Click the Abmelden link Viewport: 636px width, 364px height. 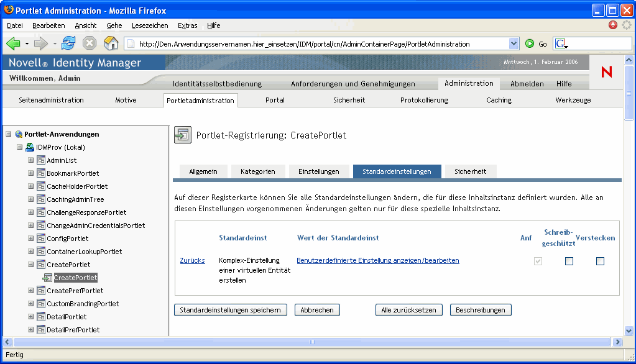click(x=527, y=83)
